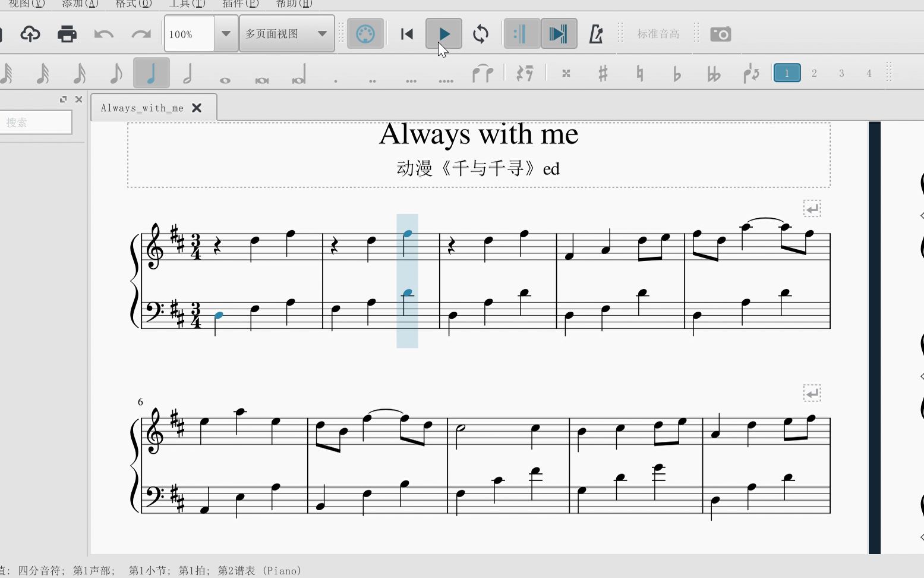This screenshot has height=578, width=924.
Task: Select the half note duration
Action: pyautogui.click(x=188, y=73)
